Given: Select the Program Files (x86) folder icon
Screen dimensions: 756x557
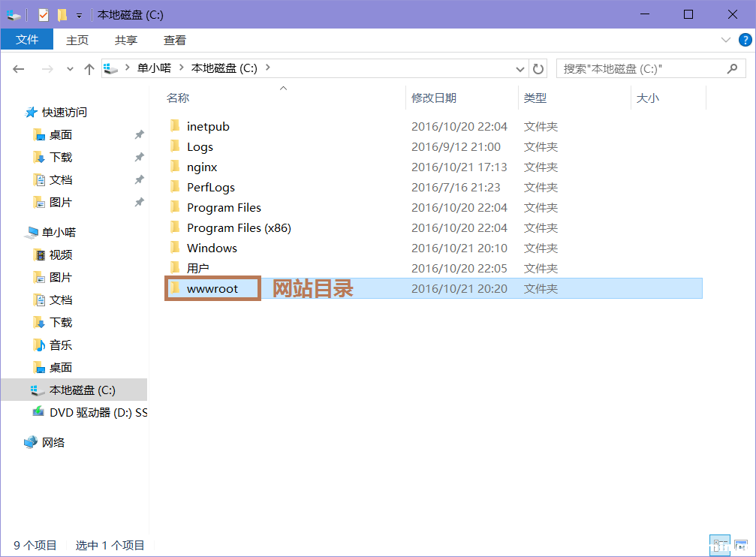Looking at the screenshot, I should click(174, 227).
